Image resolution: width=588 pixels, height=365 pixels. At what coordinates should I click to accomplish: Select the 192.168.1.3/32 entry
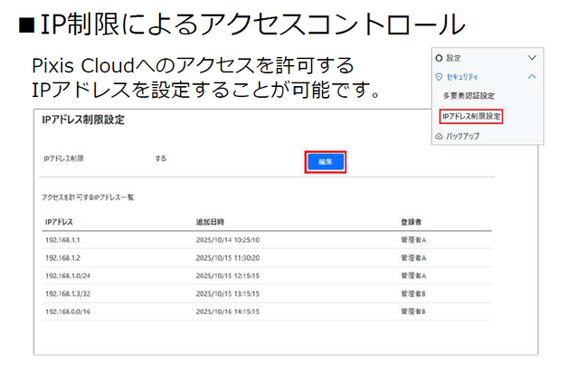pyautogui.click(x=67, y=293)
